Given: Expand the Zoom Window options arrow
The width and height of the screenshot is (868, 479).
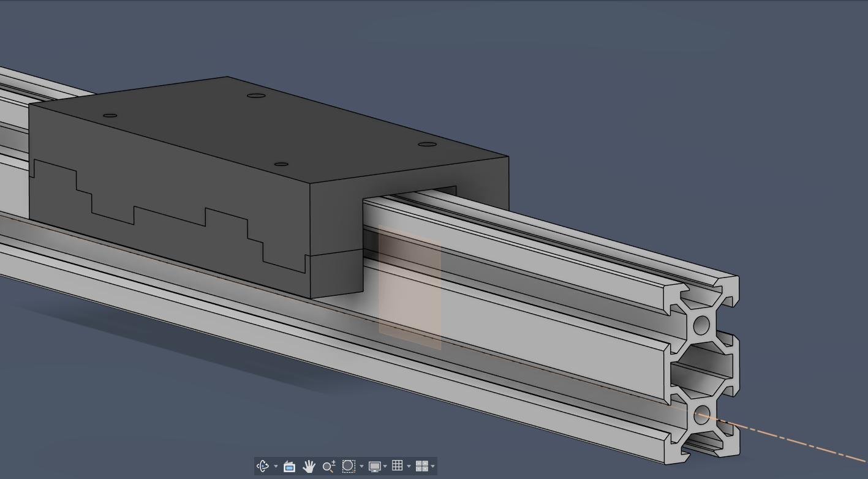Looking at the screenshot, I should click(361, 467).
